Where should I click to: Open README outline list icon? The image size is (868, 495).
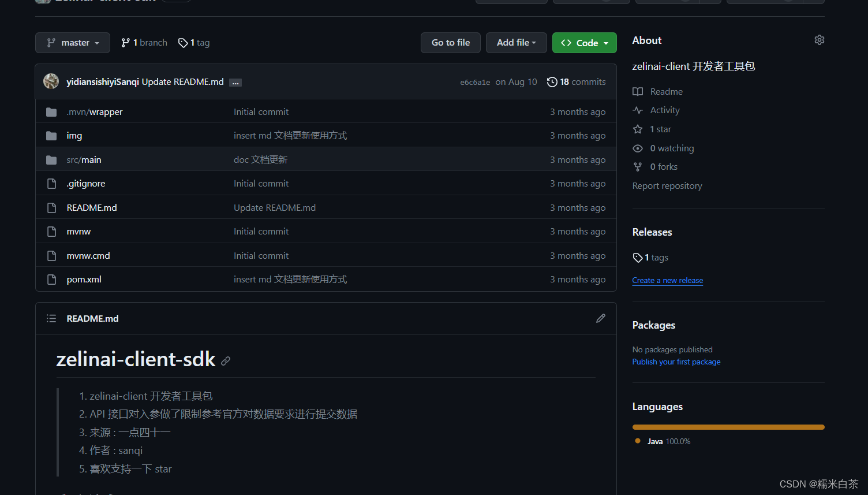point(51,318)
